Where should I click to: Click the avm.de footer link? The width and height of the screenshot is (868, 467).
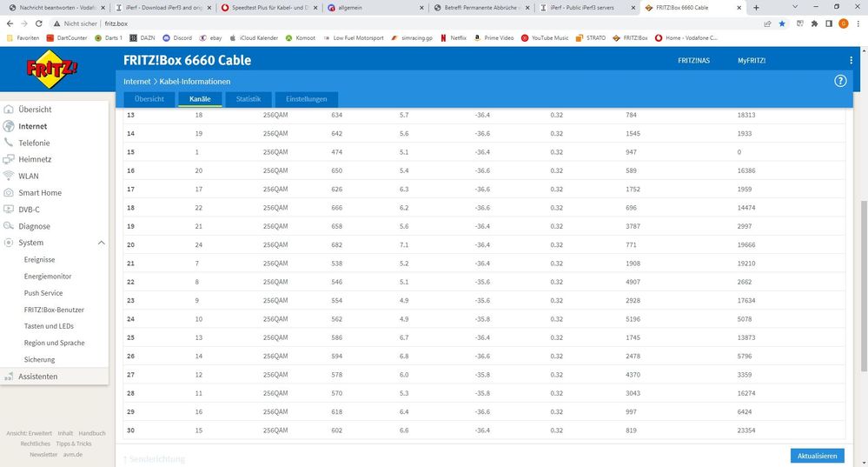(72, 454)
